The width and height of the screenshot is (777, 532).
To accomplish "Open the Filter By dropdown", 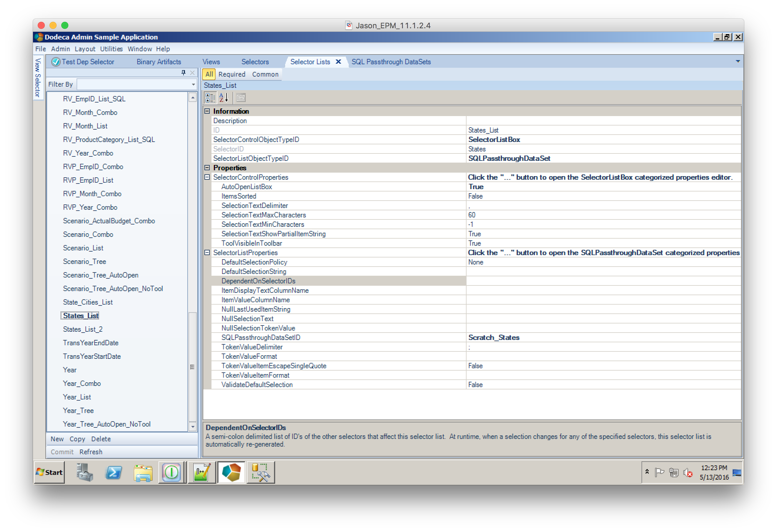I will click(193, 84).
